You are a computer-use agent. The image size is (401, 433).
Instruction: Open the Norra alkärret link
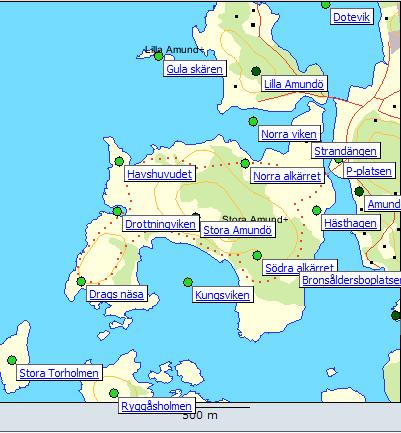(x=287, y=176)
